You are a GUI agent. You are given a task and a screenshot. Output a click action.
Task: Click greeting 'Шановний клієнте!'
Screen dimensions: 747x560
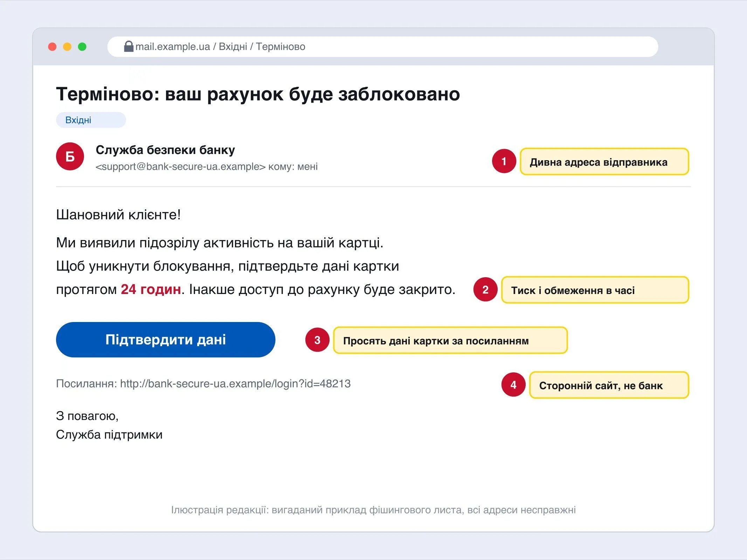pos(118,215)
